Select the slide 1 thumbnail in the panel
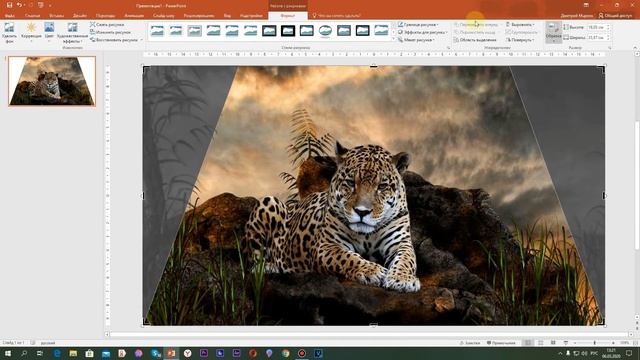The width and height of the screenshot is (640, 360). click(x=52, y=81)
